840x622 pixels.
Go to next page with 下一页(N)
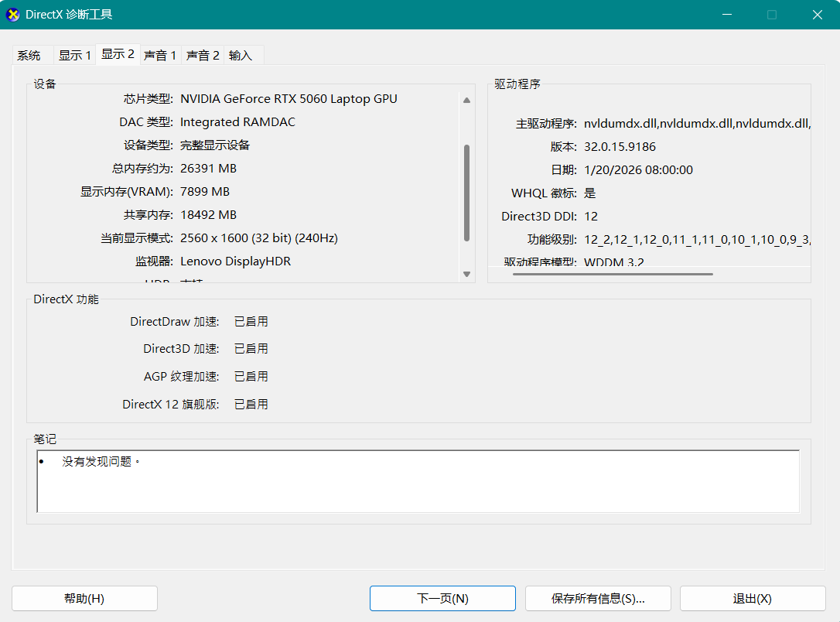442,599
